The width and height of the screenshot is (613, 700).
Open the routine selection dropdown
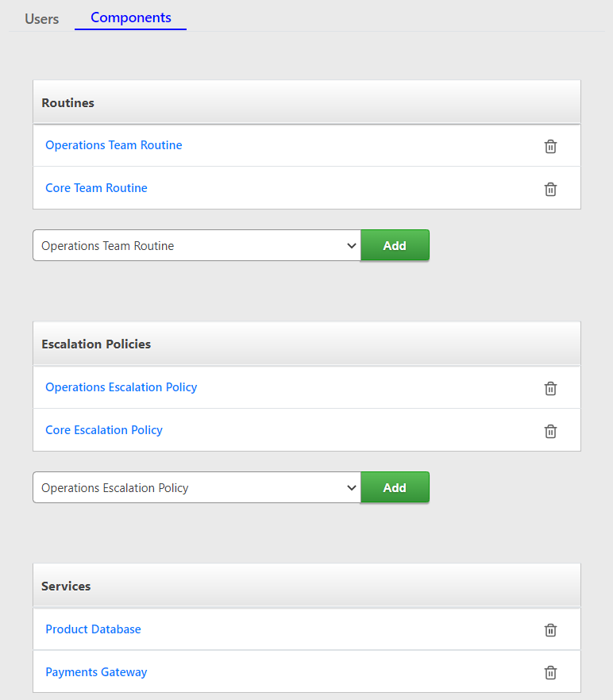point(197,245)
